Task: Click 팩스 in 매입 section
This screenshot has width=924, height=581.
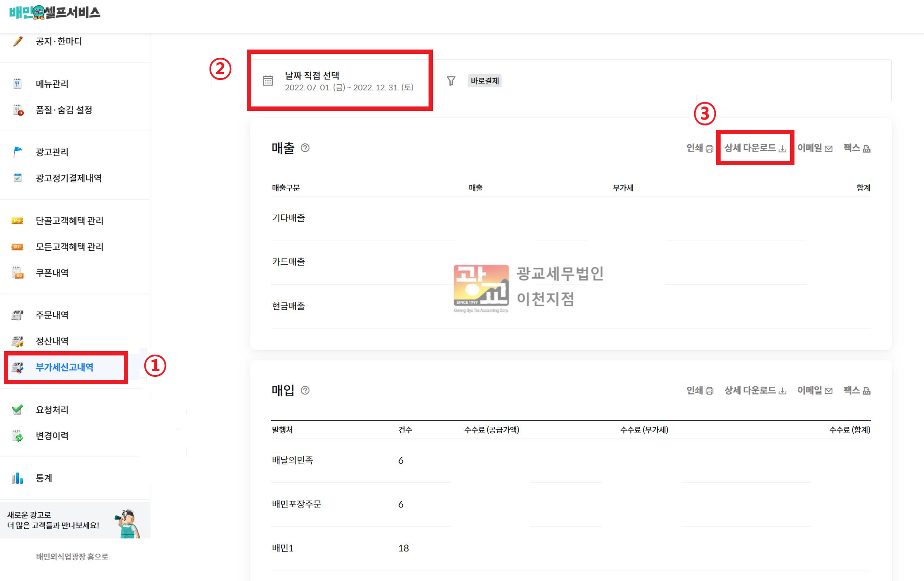Action: (856, 390)
